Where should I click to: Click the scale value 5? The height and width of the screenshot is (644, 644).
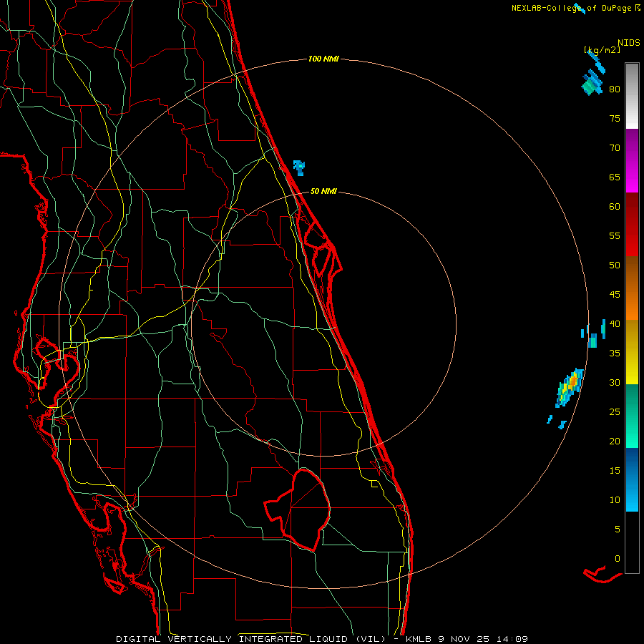[618, 529]
